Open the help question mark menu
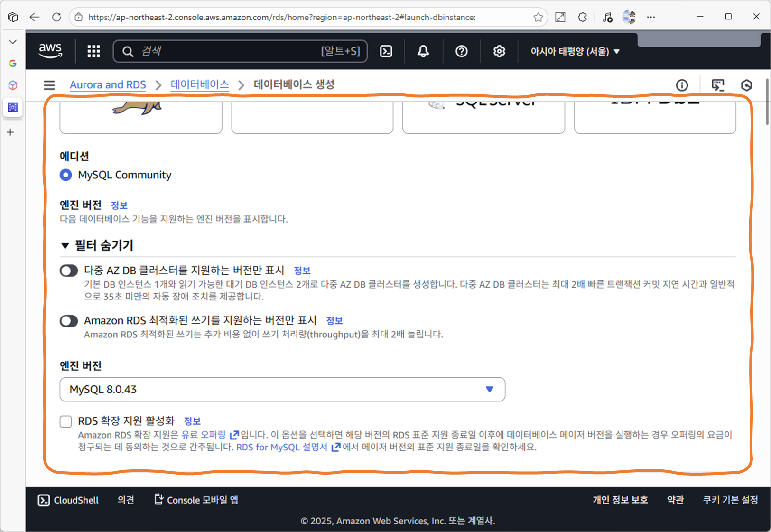This screenshot has height=532, width=771. (x=461, y=51)
